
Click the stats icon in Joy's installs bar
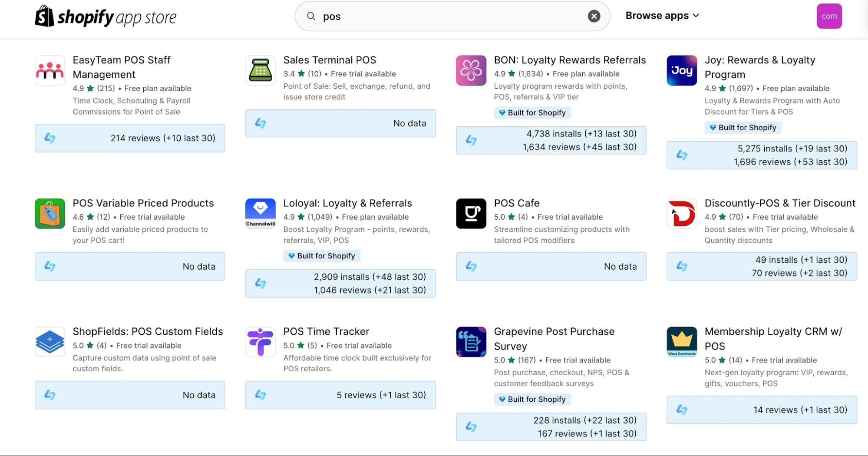(x=682, y=155)
